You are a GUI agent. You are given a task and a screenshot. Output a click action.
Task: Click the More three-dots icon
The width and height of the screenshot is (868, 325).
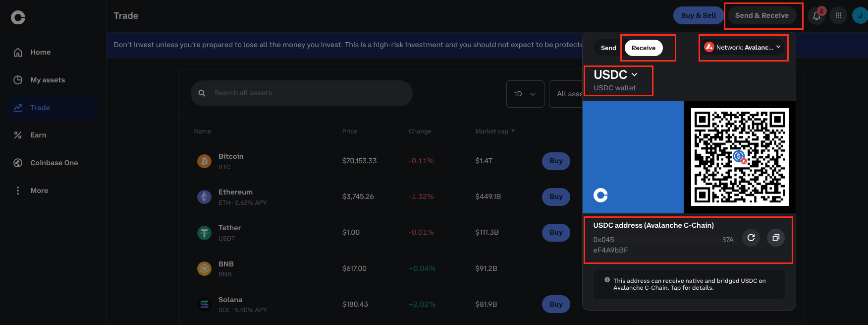18,191
